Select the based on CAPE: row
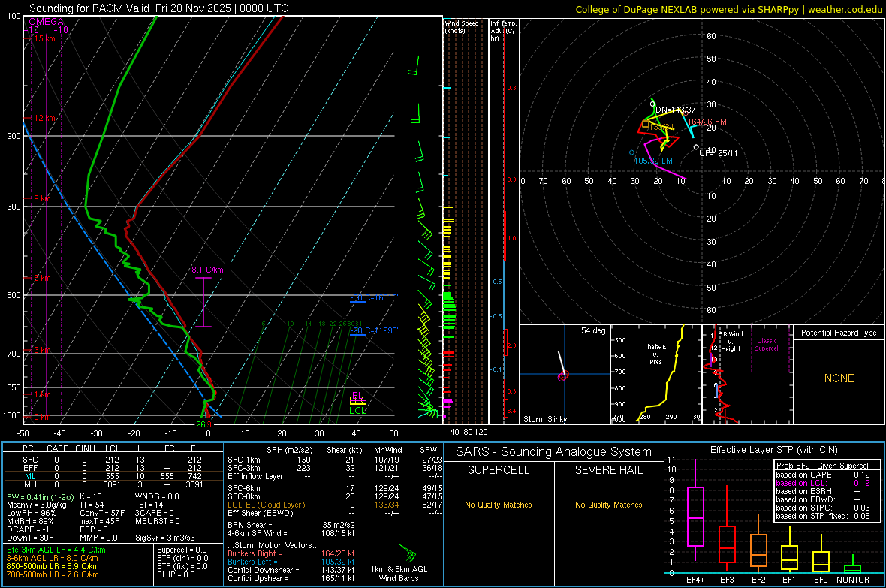Screen dimensions: 886x588 click(823, 475)
